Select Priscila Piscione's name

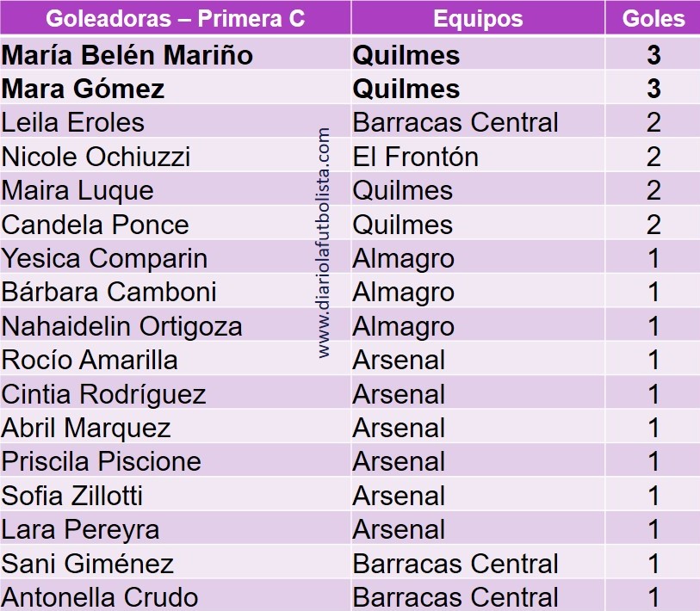pos(101,461)
